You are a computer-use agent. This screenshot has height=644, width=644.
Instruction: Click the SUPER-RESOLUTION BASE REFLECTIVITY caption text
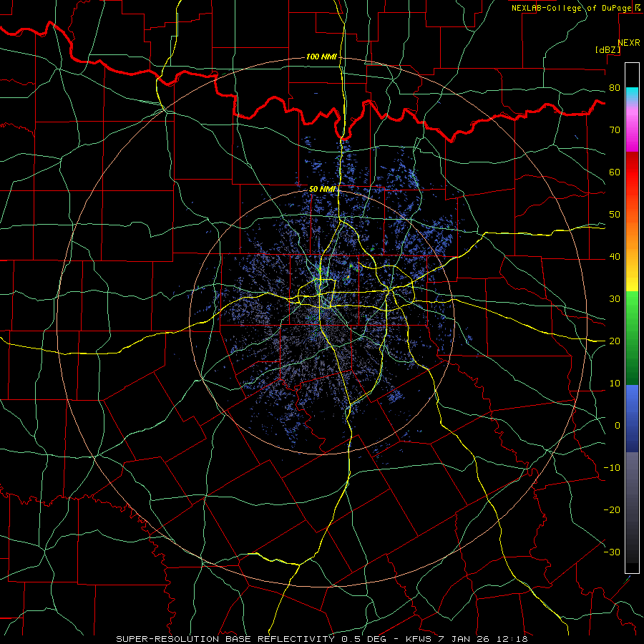click(225, 639)
